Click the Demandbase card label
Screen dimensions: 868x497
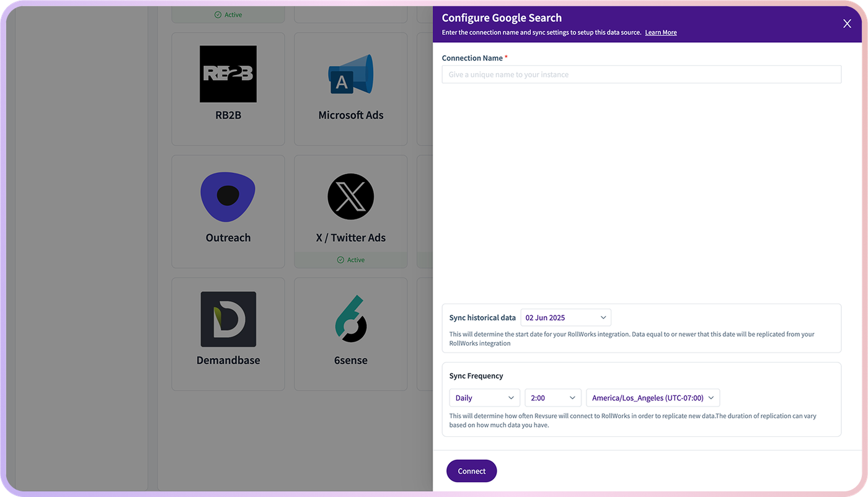coord(228,360)
